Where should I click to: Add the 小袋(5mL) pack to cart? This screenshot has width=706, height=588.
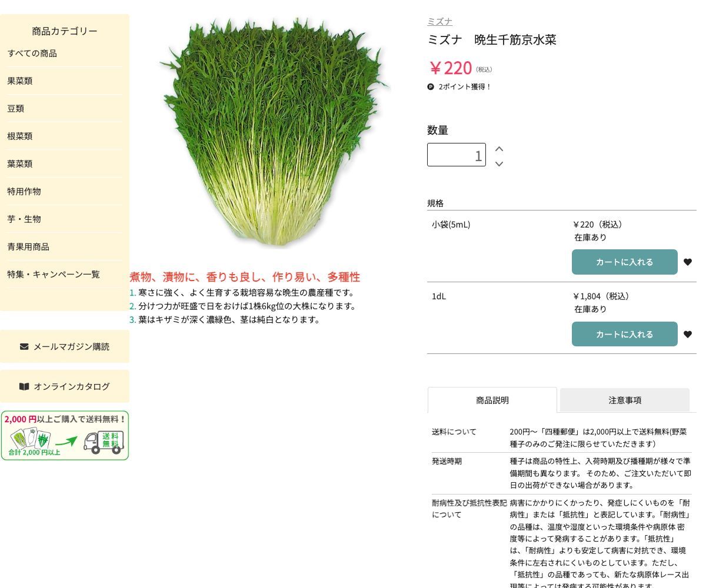pos(625,262)
